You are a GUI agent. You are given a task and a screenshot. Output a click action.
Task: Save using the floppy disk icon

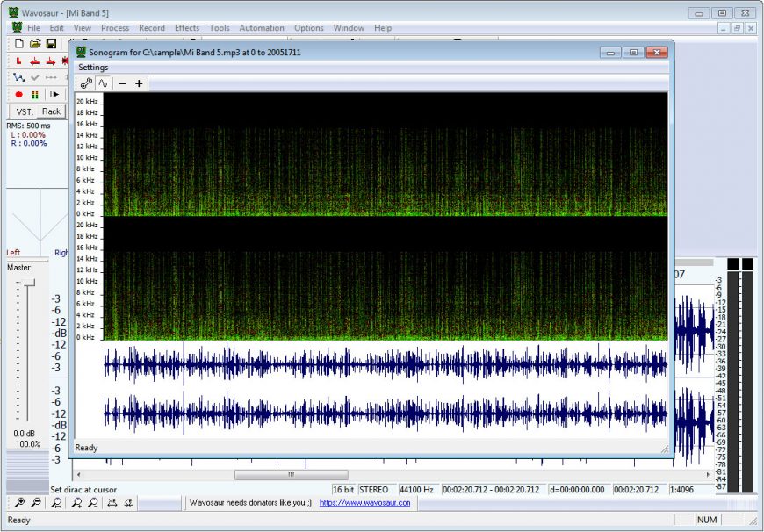(x=51, y=44)
